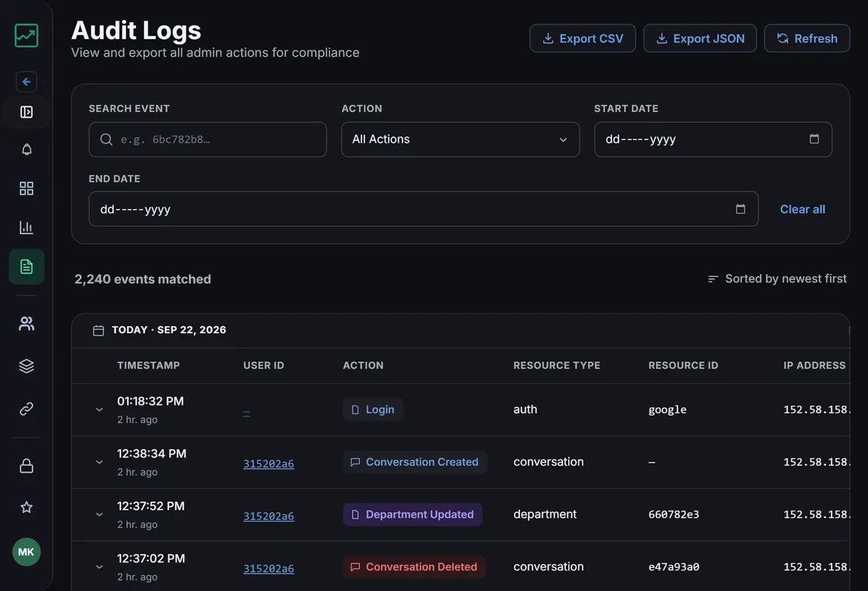Clear all filters
Image resolution: width=868 pixels, height=591 pixels.
[802, 209]
